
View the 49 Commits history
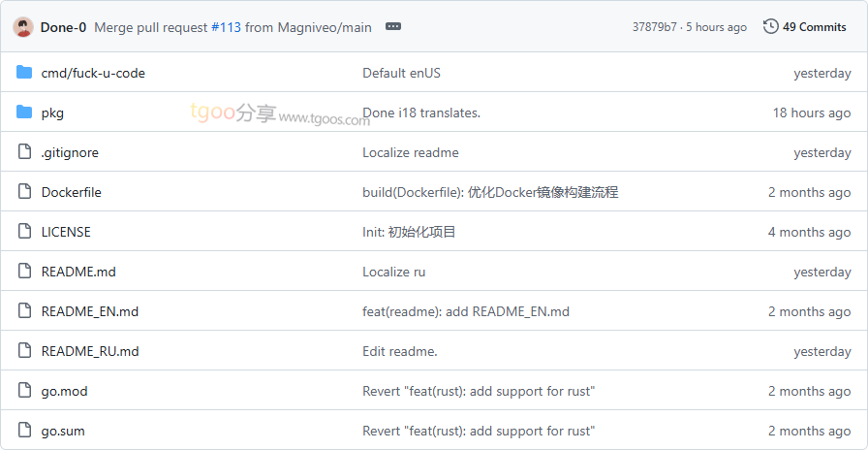[x=814, y=27]
